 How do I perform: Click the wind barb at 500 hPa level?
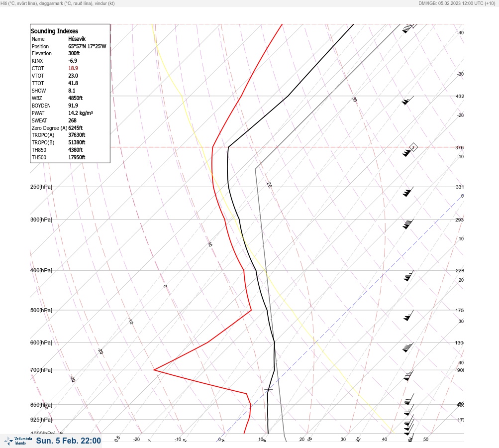[408, 315]
